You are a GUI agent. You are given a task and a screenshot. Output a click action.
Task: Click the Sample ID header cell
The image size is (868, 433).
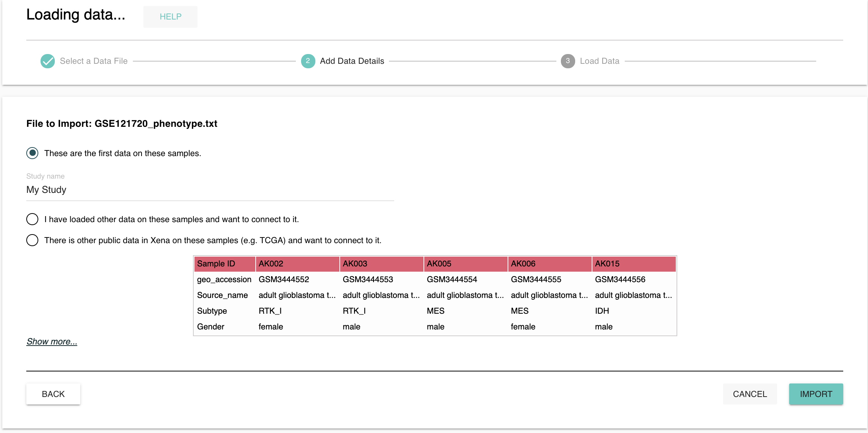click(225, 264)
